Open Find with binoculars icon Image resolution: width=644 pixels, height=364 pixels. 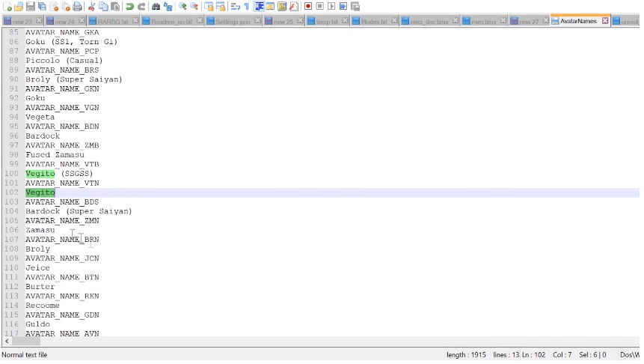click(x=156, y=6)
